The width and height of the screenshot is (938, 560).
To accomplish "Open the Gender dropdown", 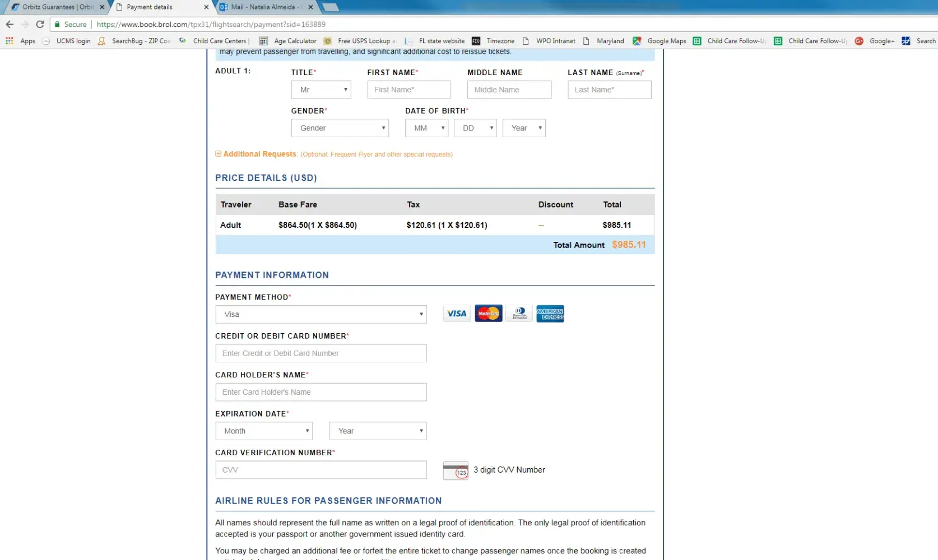I will coord(340,128).
